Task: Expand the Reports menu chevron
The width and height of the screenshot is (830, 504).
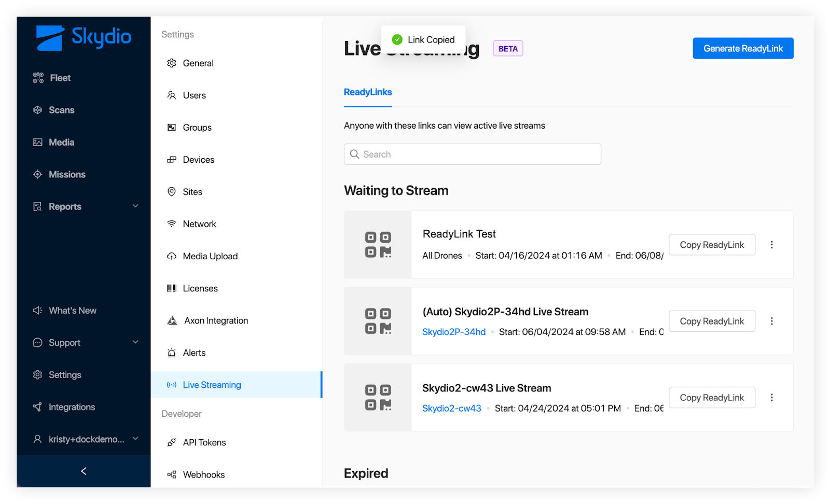Action: [x=135, y=206]
